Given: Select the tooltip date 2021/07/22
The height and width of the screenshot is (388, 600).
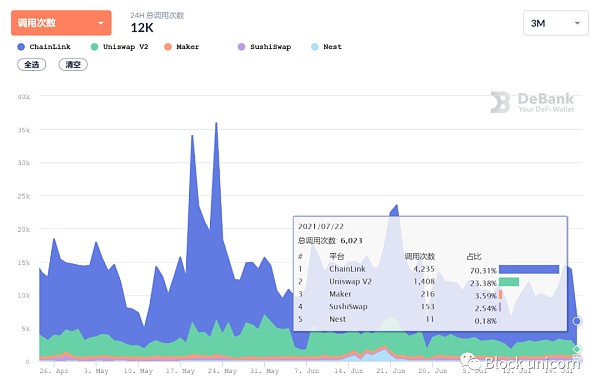Looking at the screenshot, I should (321, 226).
